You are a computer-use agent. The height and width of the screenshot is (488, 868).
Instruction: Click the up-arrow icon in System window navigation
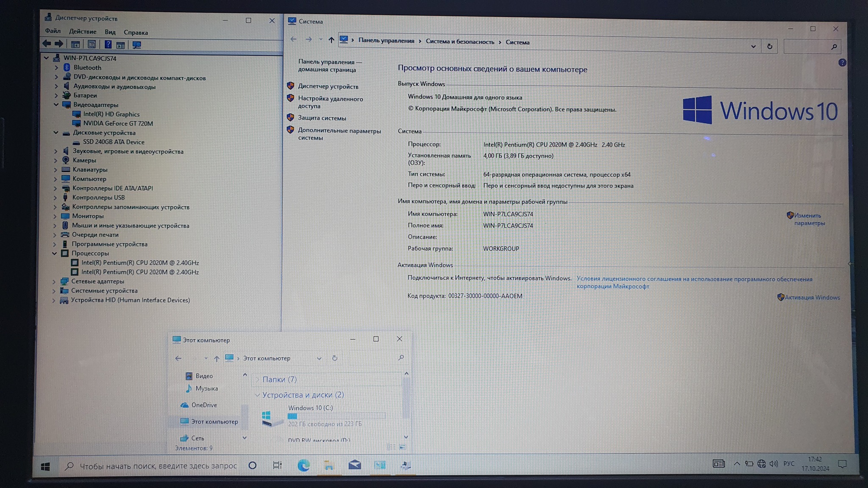click(x=331, y=40)
